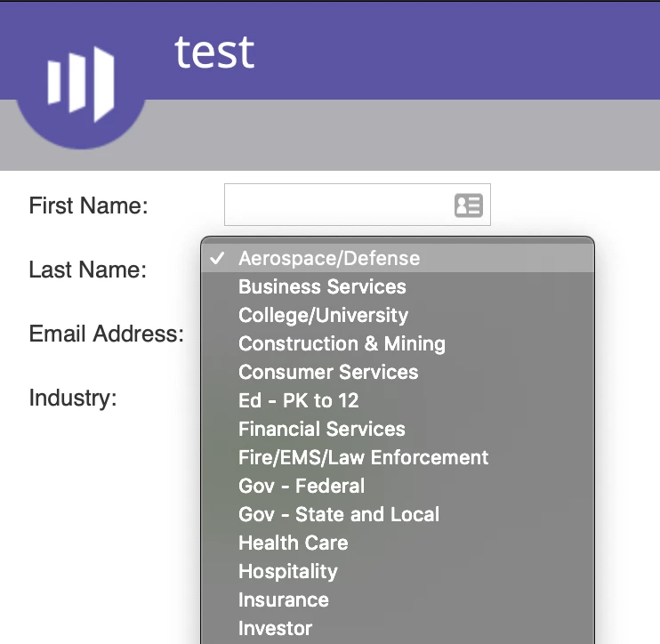This screenshot has width=660, height=644.
Task: Click the contact autofill icon in First Name
Action: coord(468,205)
